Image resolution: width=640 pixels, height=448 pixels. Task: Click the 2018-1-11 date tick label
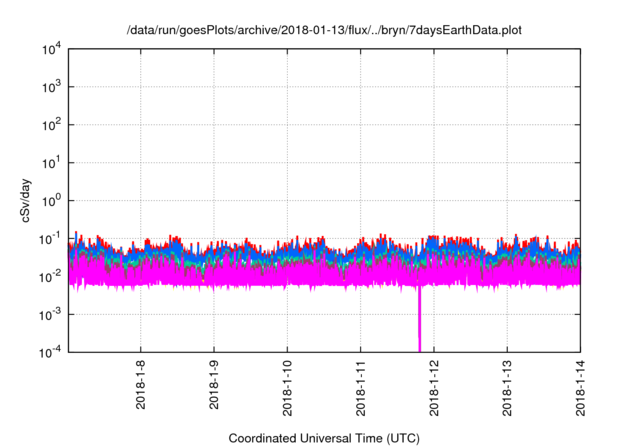pyautogui.click(x=360, y=388)
